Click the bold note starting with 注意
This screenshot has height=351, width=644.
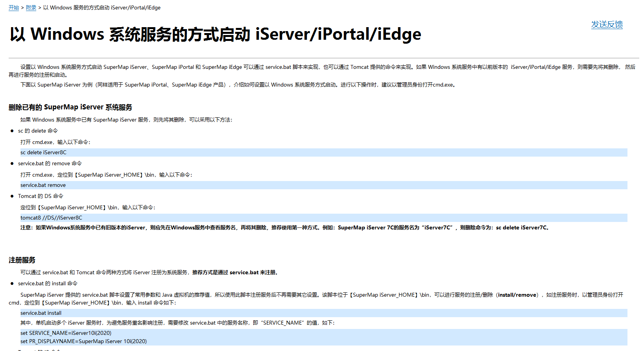click(x=286, y=227)
